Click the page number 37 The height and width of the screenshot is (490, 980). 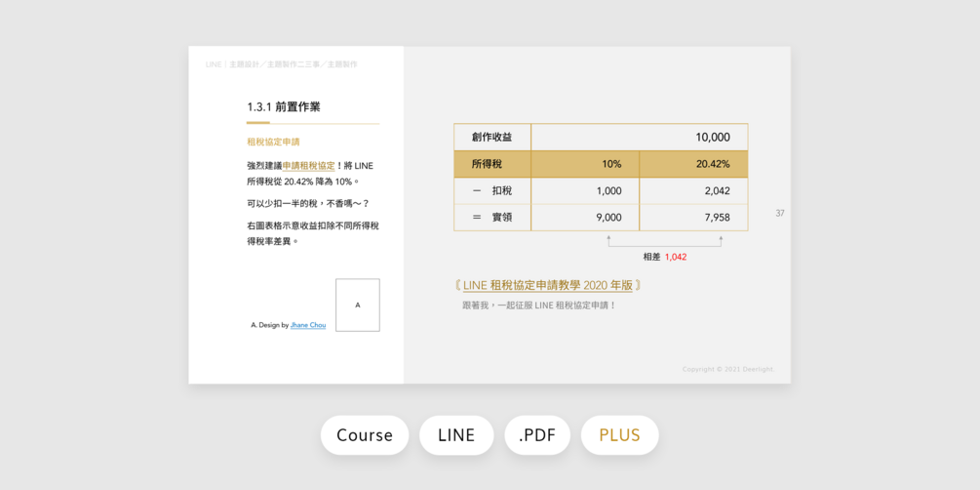[780, 214]
